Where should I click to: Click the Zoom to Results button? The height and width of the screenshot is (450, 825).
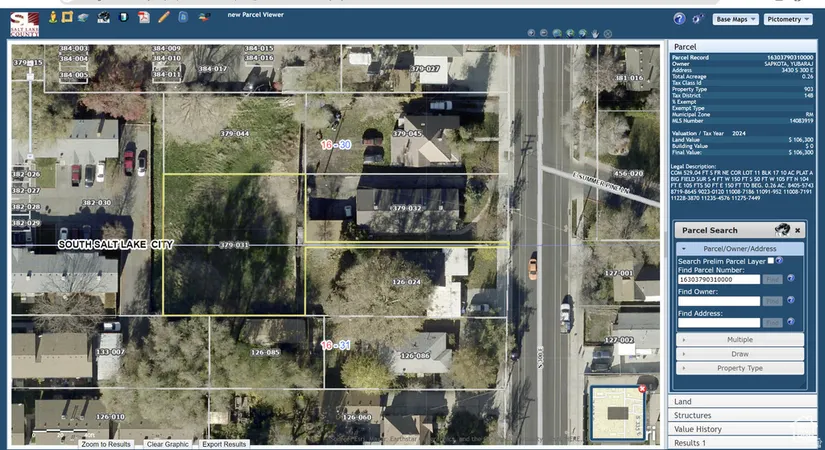106,444
